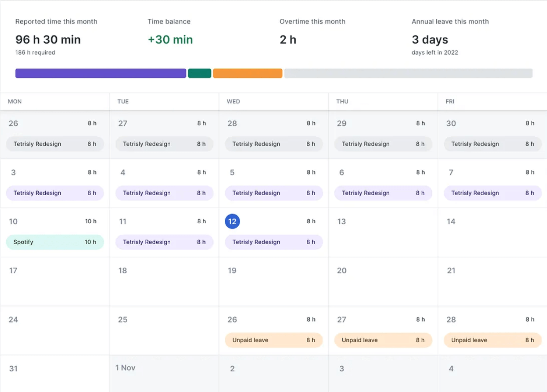The width and height of the screenshot is (547, 392).
Task: Open Unpaid leave entry on Friday 28
Action: click(492, 340)
